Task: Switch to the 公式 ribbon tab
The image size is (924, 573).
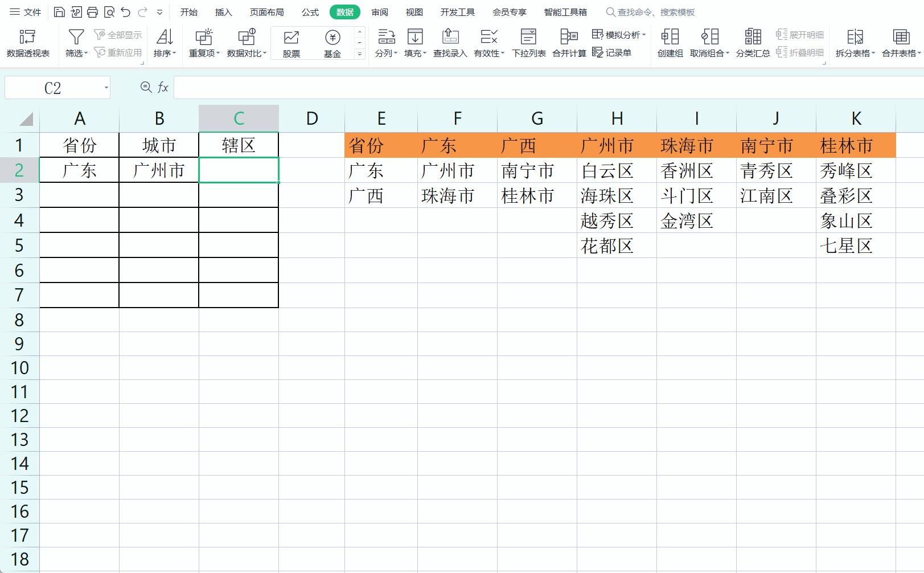Action: tap(310, 12)
